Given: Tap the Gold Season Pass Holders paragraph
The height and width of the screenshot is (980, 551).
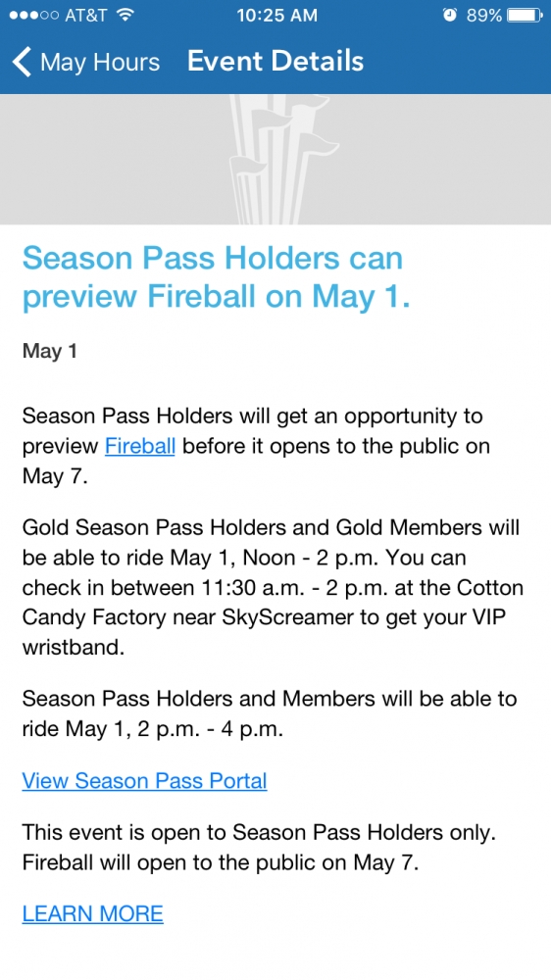Looking at the screenshot, I should coord(273,587).
